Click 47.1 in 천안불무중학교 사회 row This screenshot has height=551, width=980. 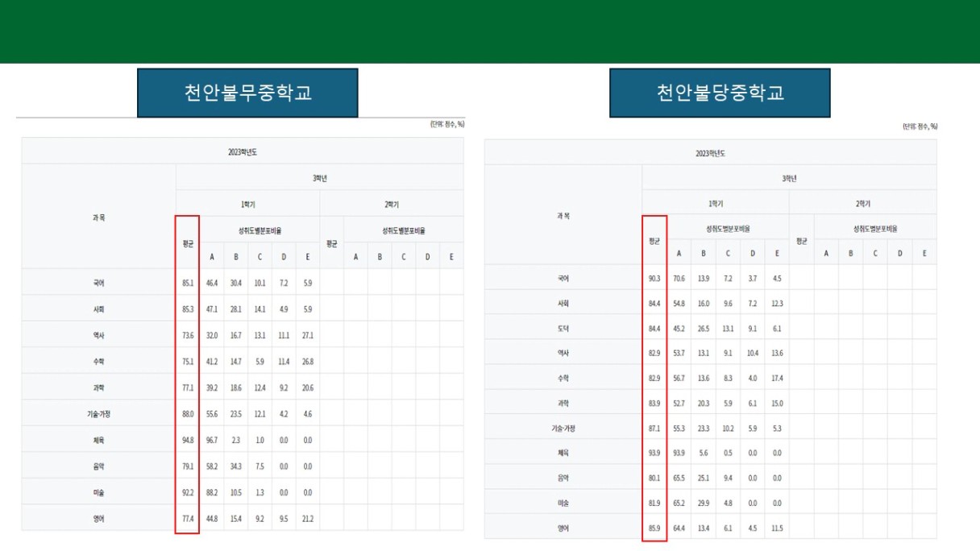(x=212, y=309)
